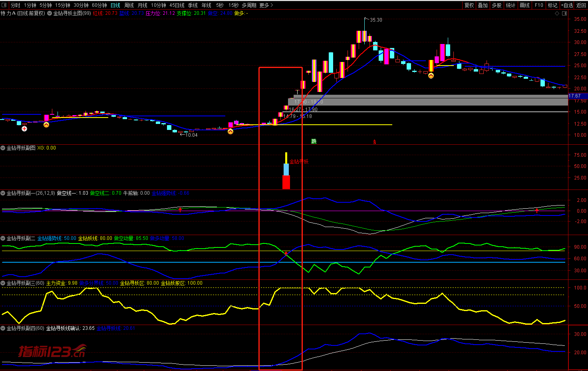
Task: Click the diamond icon above the price axis
Action: pos(557,13)
